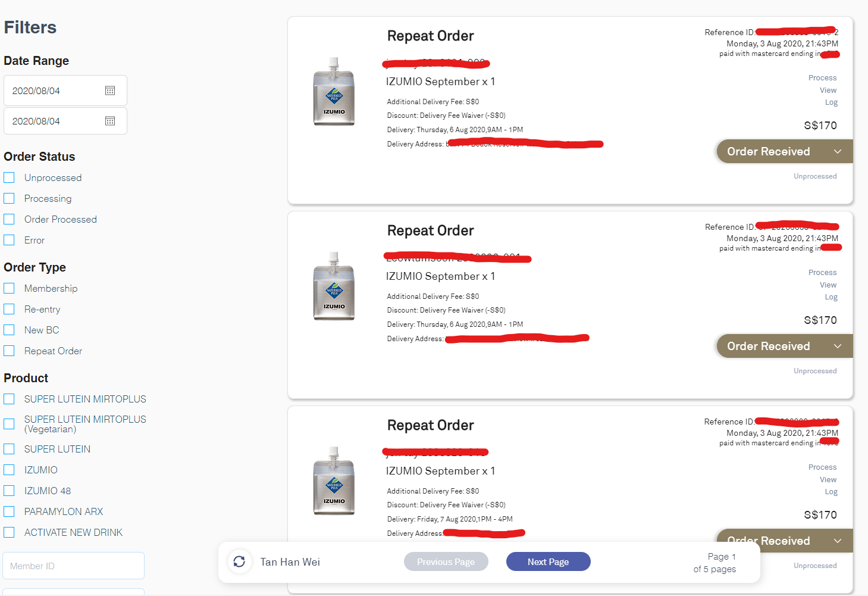Click the Previous Page button
Image resolution: width=868 pixels, height=596 pixels.
point(446,561)
